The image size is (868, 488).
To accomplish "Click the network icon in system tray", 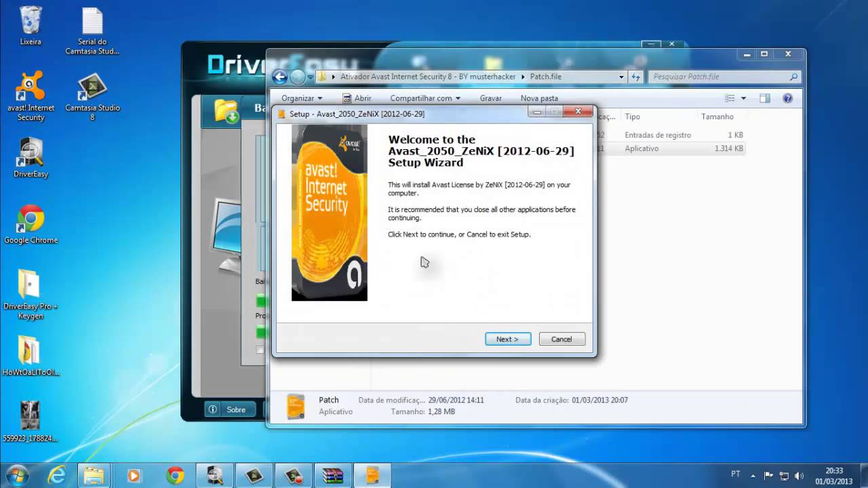I will tap(784, 476).
